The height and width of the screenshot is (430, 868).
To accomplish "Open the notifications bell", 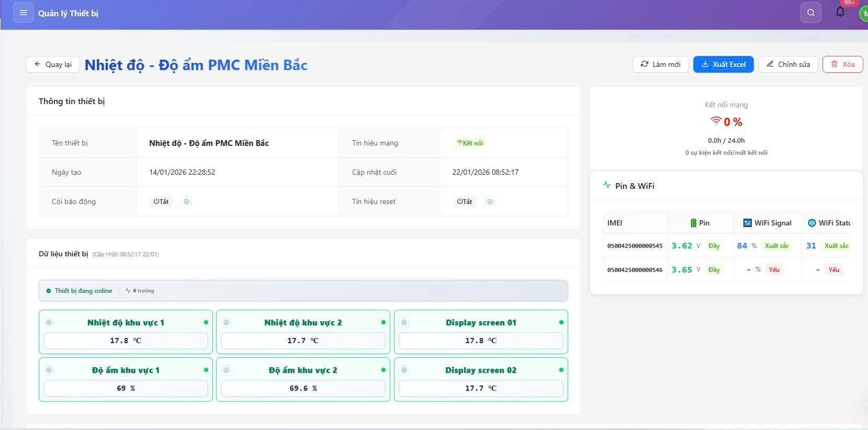I will [840, 12].
